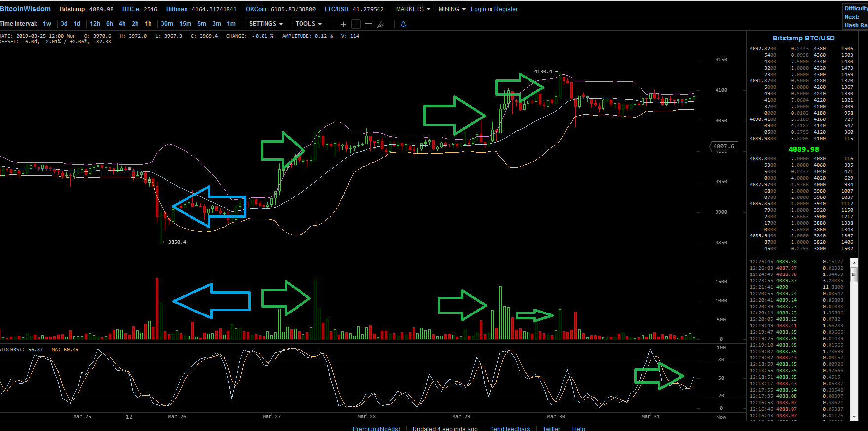The image size is (868, 431).
Task: Switch chart to 1m interval
Action: click(x=231, y=24)
